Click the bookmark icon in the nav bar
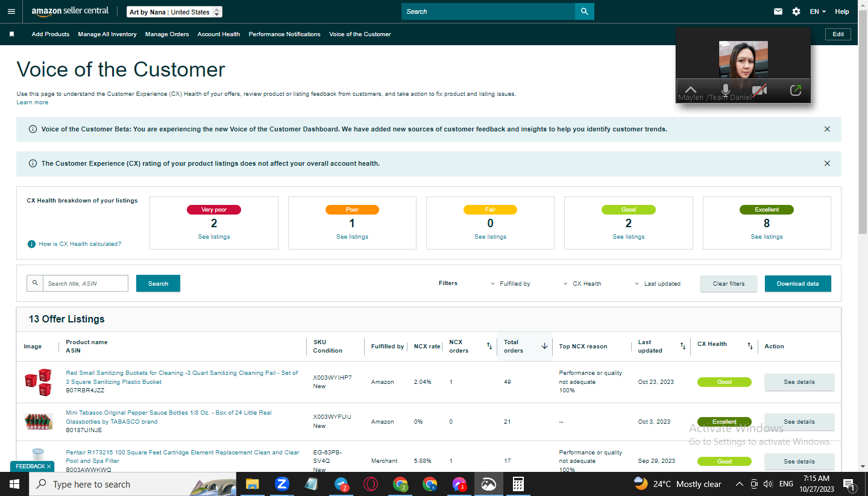The width and height of the screenshot is (868, 496). 11,34
